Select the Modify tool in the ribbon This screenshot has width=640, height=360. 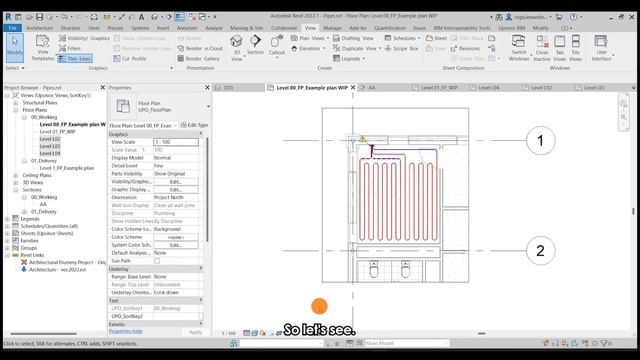[15, 47]
